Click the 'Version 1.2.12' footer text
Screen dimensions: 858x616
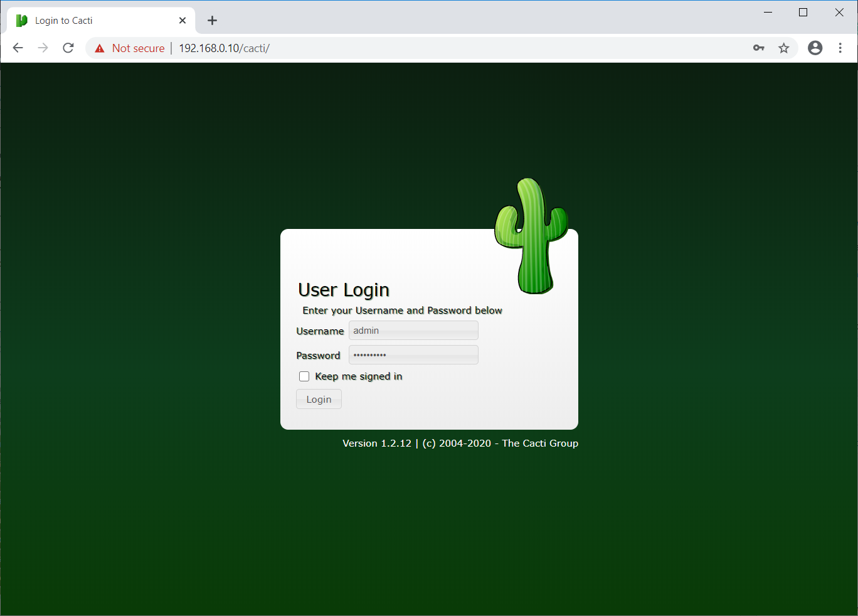click(377, 443)
